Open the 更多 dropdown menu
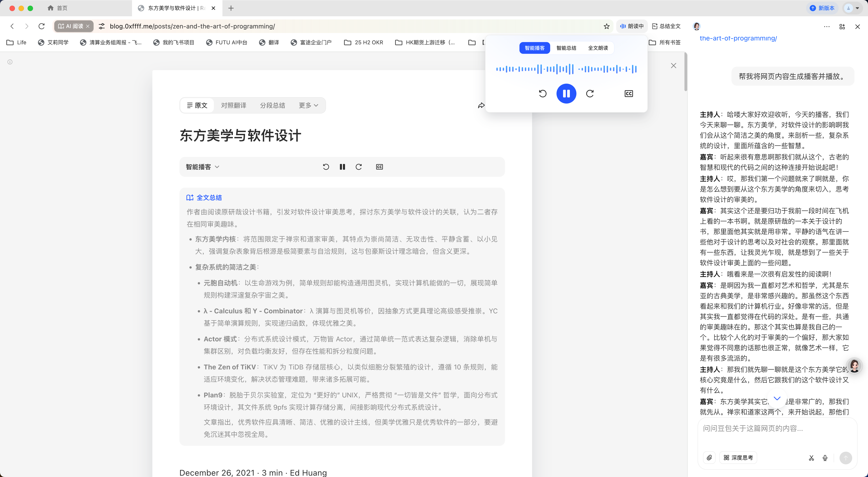868x477 pixels. [308, 106]
